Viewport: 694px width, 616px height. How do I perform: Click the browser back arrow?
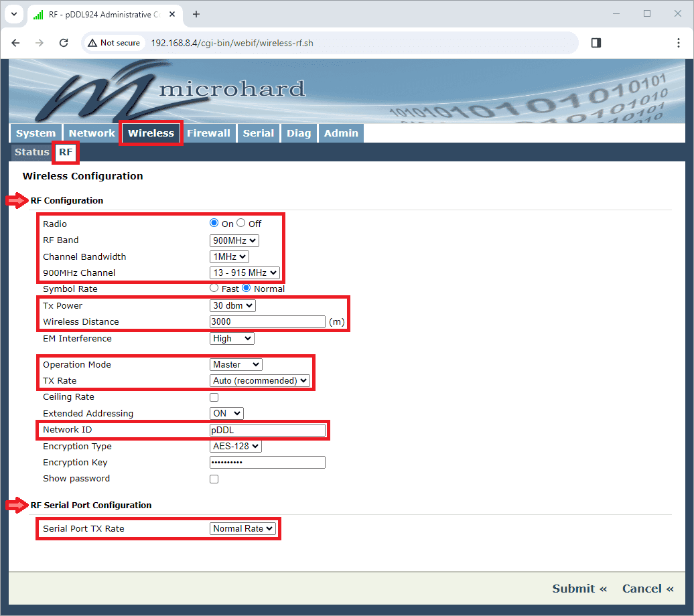[x=16, y=43]
